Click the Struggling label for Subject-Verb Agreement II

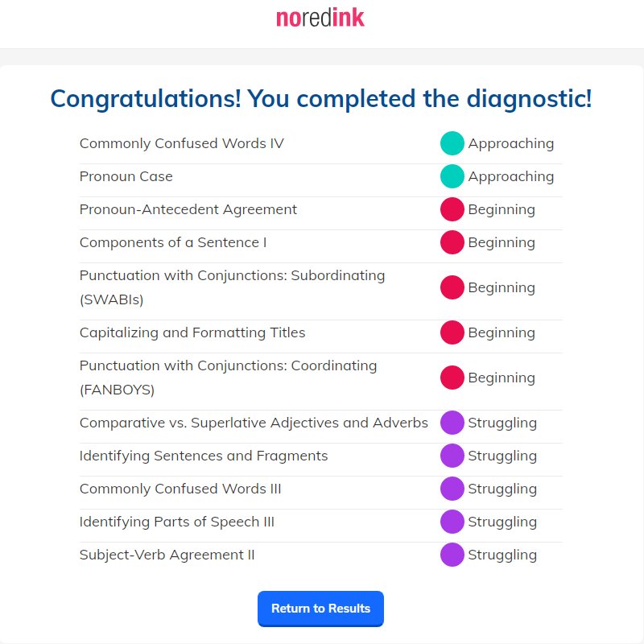502,555
